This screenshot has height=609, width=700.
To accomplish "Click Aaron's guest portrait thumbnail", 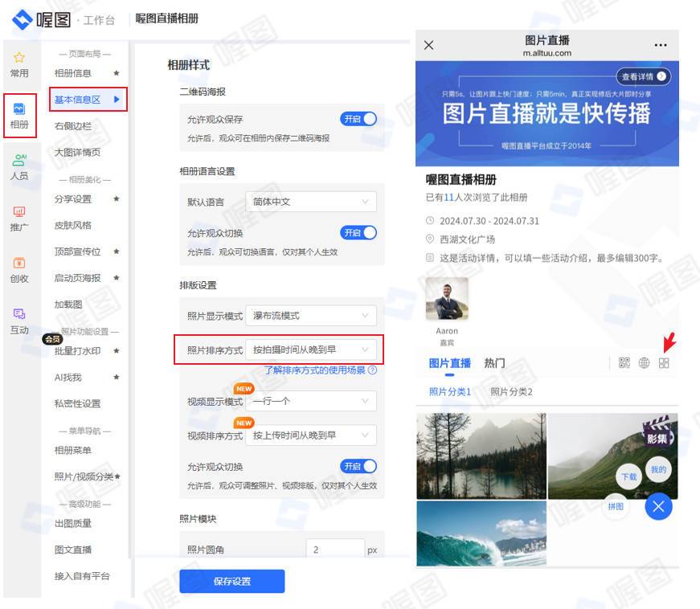I will 447,299.
